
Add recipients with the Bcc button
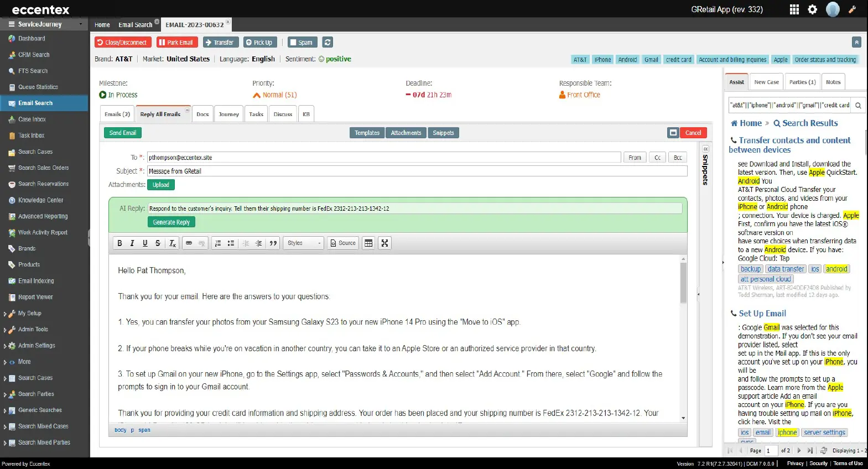tap(678, 158)
